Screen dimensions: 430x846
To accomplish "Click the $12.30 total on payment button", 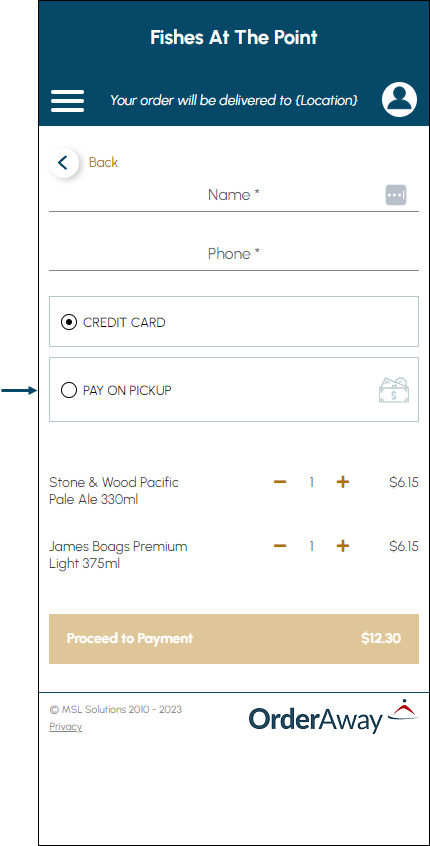I will pos(381,638).
